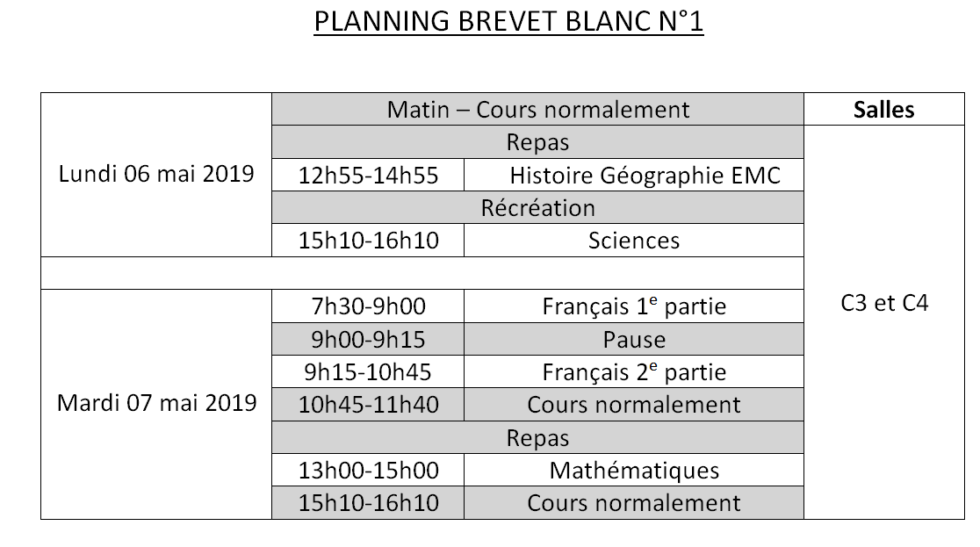
Task: Select the Français 2e partie cell
Action: 633,372
